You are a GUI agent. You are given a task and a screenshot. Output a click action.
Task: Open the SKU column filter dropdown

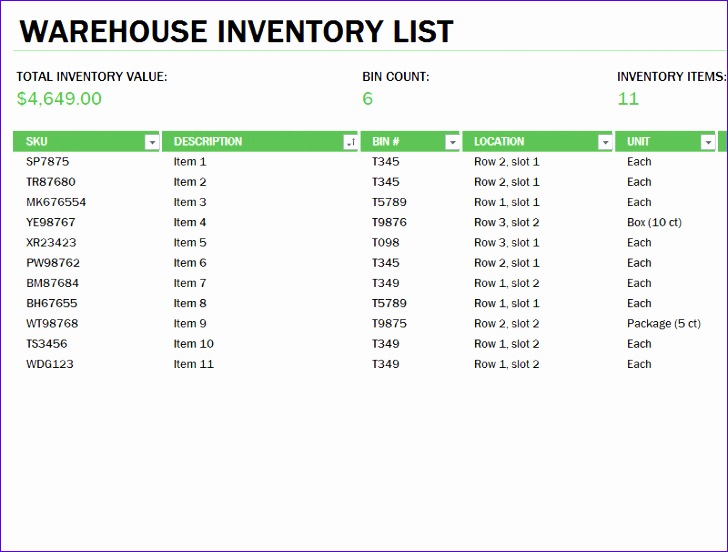[x=152, y=142]
